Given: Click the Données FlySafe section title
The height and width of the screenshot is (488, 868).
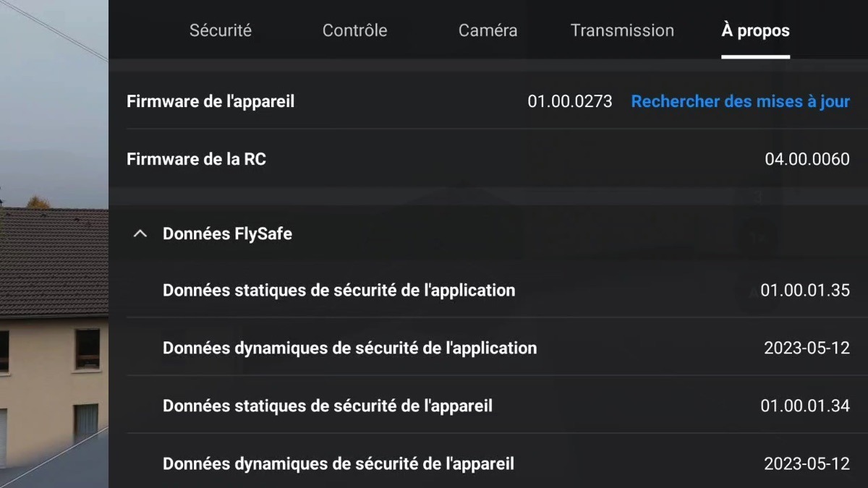Looking at the screenshot, I should (227, 234).
